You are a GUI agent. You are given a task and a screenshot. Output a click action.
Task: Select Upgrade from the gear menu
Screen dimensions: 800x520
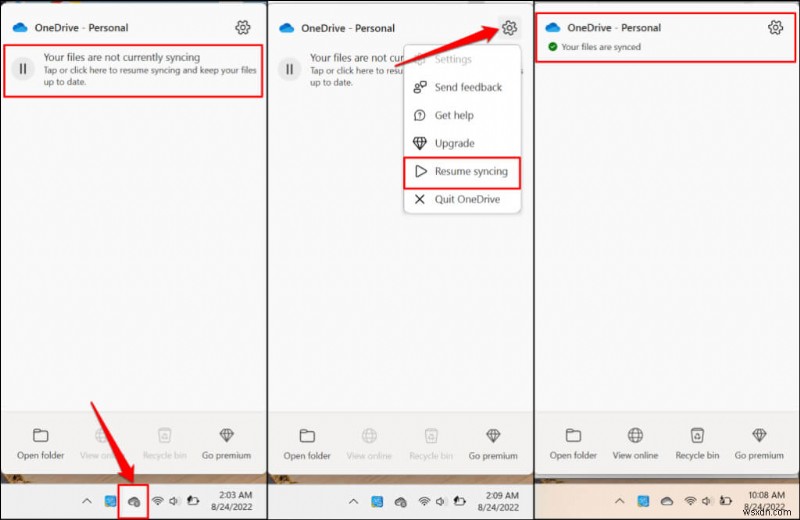pos(463,143)
